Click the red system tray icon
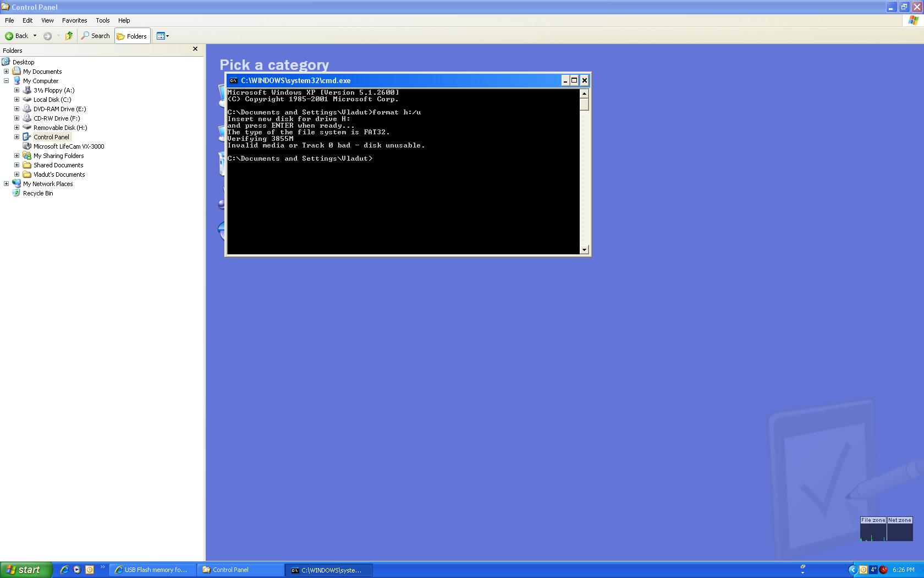 point(883,570)
